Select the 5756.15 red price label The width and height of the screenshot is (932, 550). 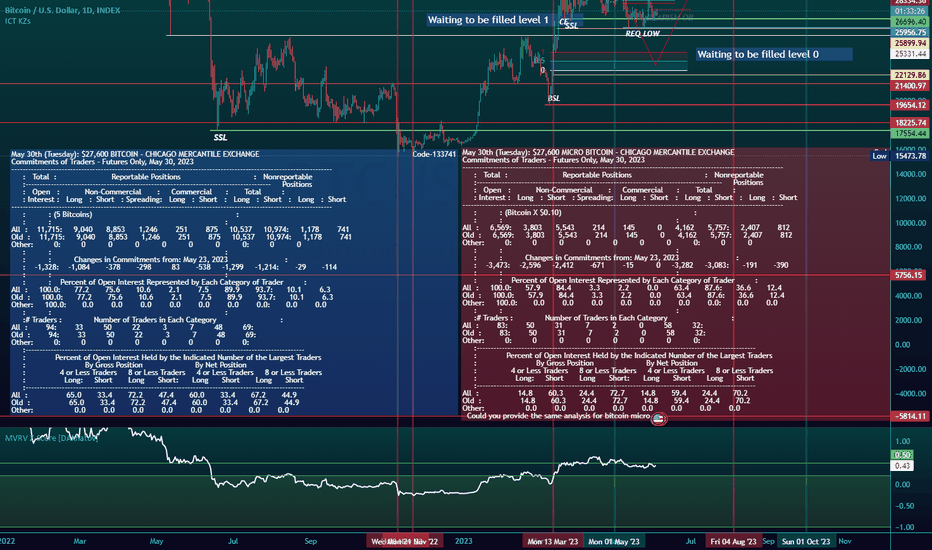pos(910,275)
